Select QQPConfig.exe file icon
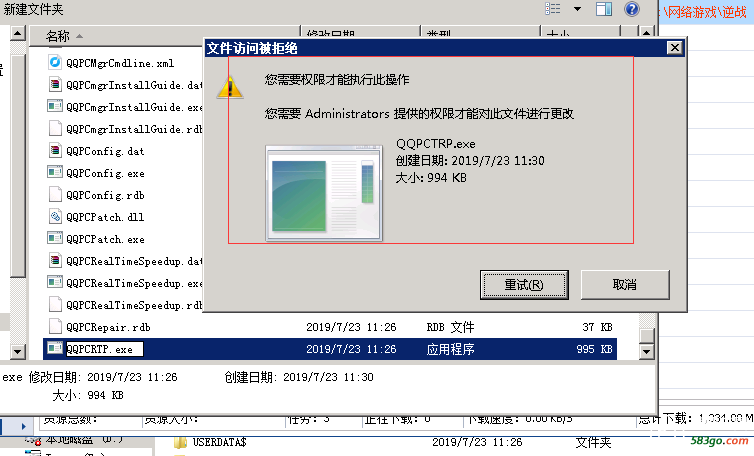754x456 pixels. pyautogui.click(x=55, y=172)
